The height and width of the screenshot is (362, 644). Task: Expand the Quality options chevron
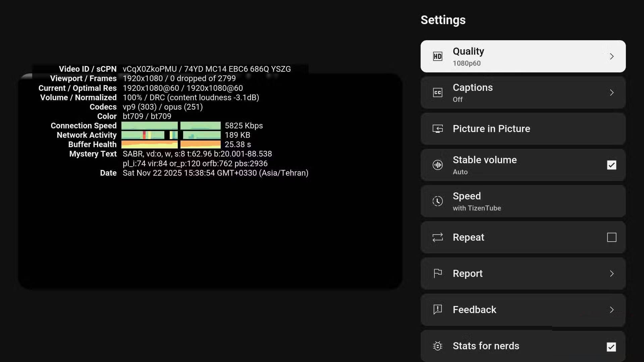point(612,56)
